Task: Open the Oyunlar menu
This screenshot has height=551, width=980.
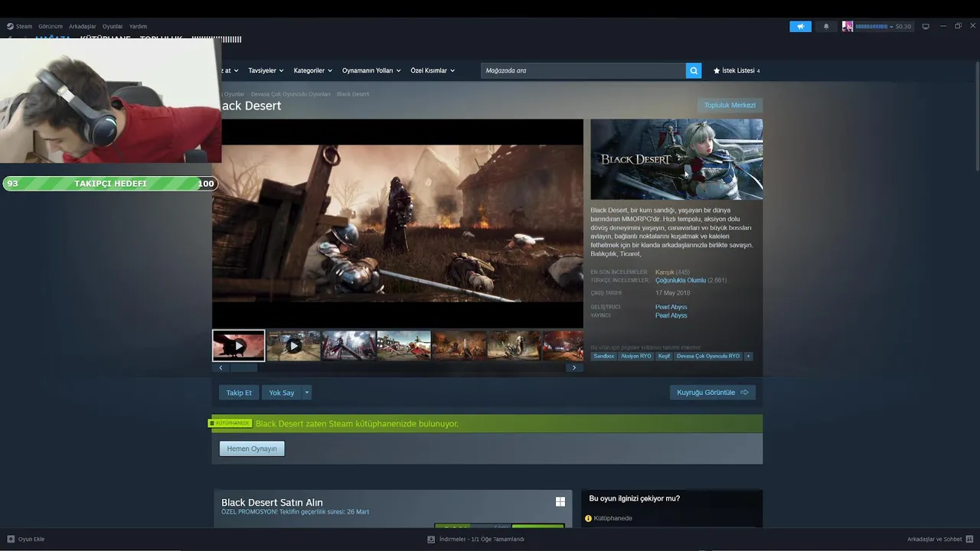Action: pos(113,26)
